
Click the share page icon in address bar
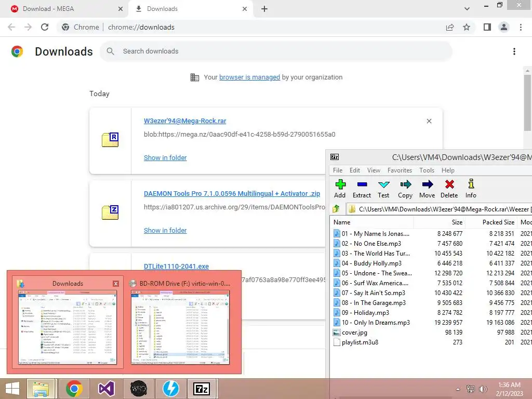pos(450,27)
